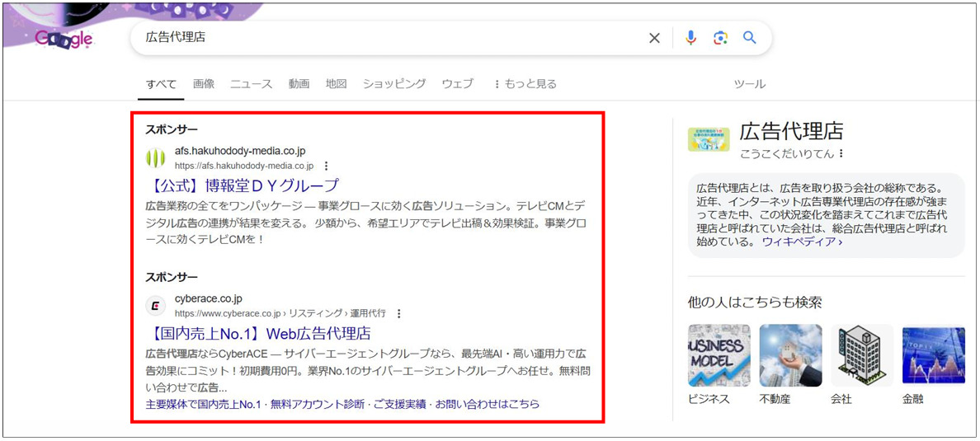Switch to the ウェブ tab
The width and height of the screenshot is (980, 441).
tap(458, 84)
